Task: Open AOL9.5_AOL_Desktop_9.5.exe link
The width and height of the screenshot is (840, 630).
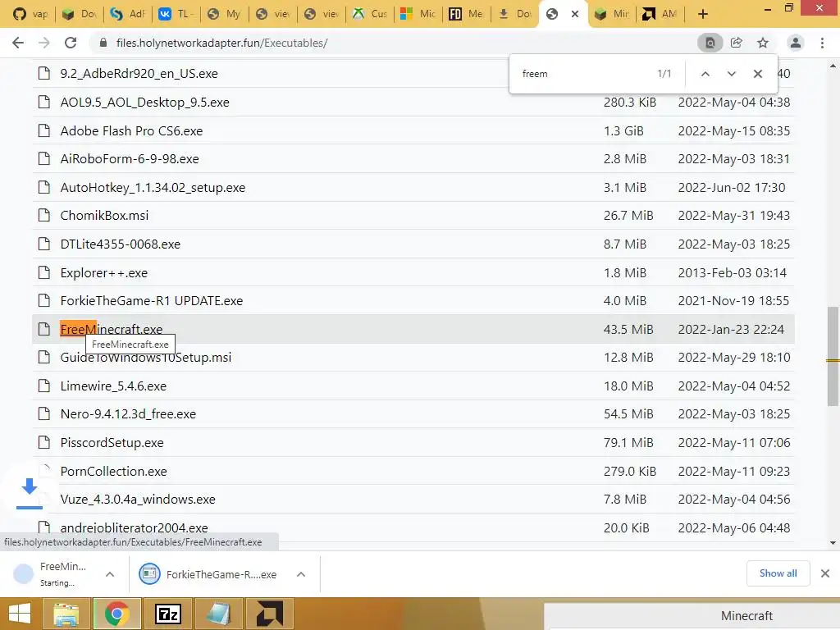Action: pyautogui.click(x=144, y=103)
